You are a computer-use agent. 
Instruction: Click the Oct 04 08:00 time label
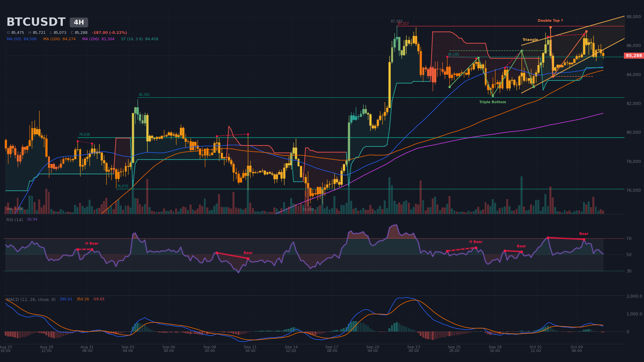tap(576, 349)
